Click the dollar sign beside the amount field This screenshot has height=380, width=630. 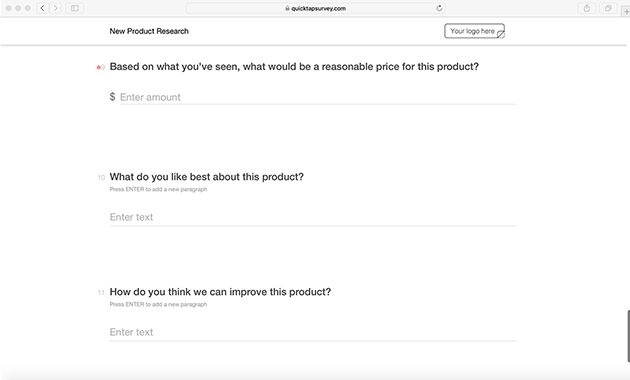[x=112, y=96]
